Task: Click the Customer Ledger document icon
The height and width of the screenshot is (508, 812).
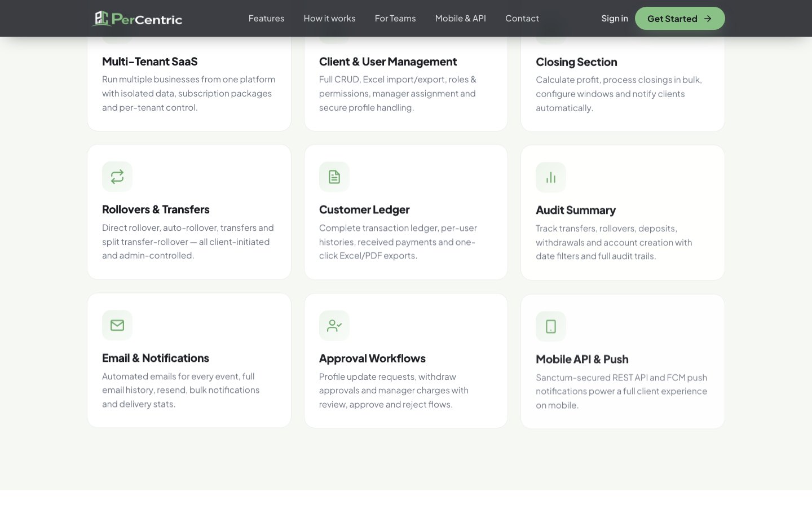Action: point(334,177)
